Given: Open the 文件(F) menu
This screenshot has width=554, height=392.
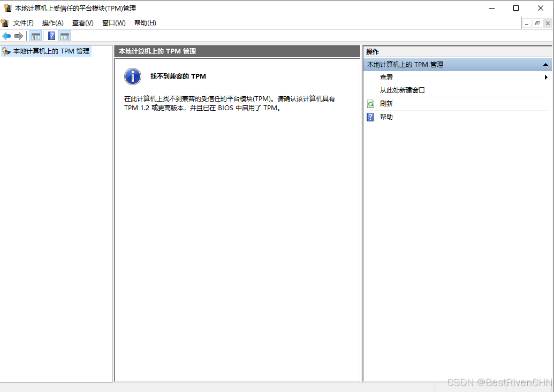Looking at the screenshot, I should 24,23.
